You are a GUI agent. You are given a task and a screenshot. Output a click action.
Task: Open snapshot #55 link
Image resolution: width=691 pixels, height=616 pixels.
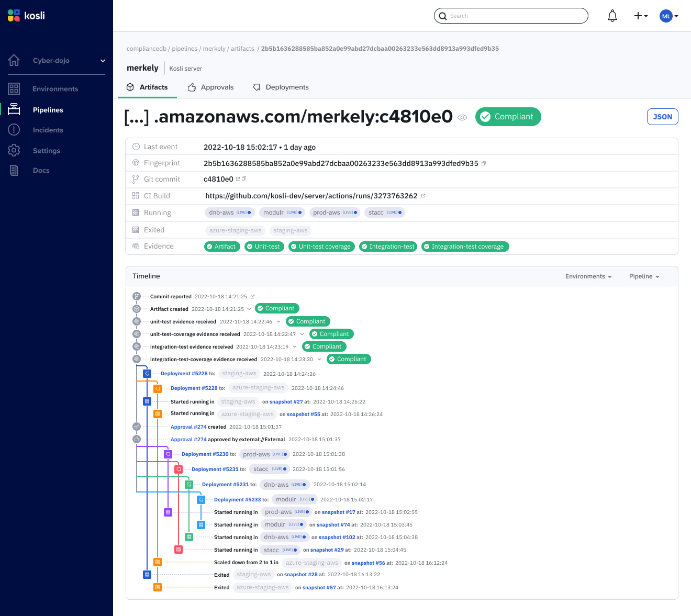pos(304,415)
